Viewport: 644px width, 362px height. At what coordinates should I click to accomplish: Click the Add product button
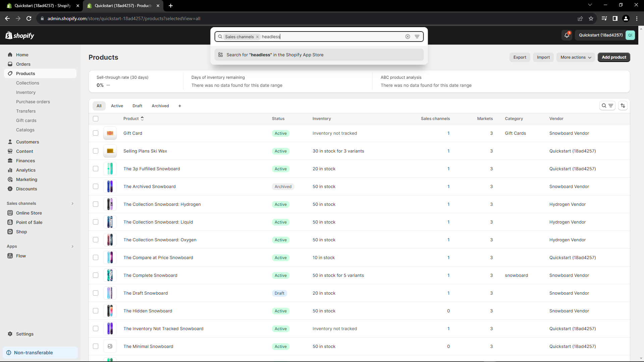[x=614, y=57]
